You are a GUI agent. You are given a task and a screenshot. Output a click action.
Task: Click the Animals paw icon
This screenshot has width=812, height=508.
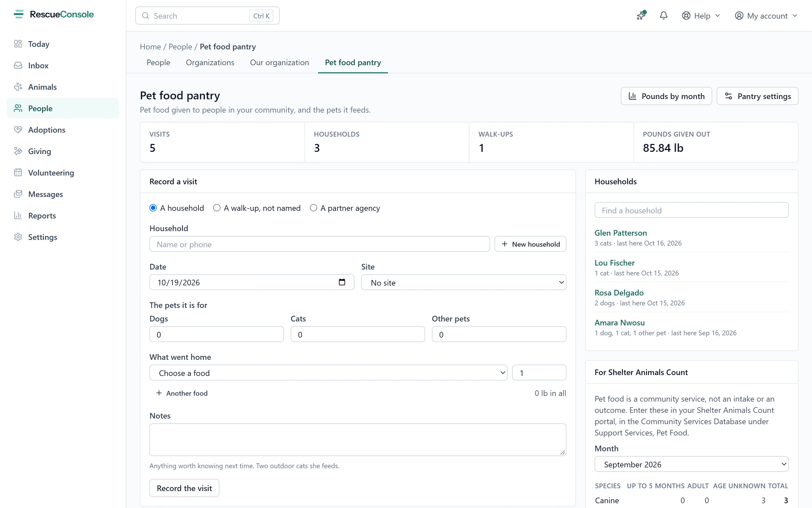tap(18, 87)
